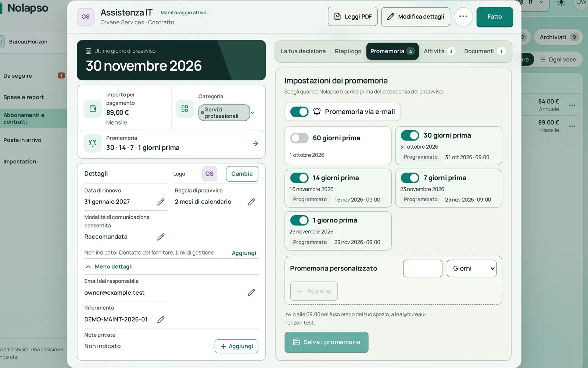Viewport: 588px width, 368px height.
Task: Open row menu for 89,00 € Mensile
Action: [572, 126]
